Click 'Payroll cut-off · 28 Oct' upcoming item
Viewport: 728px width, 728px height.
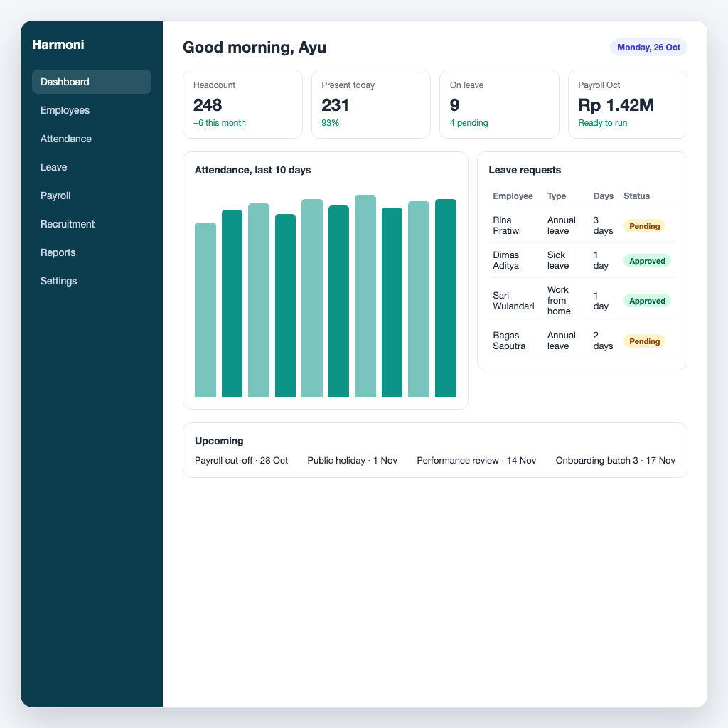(242, 461)
